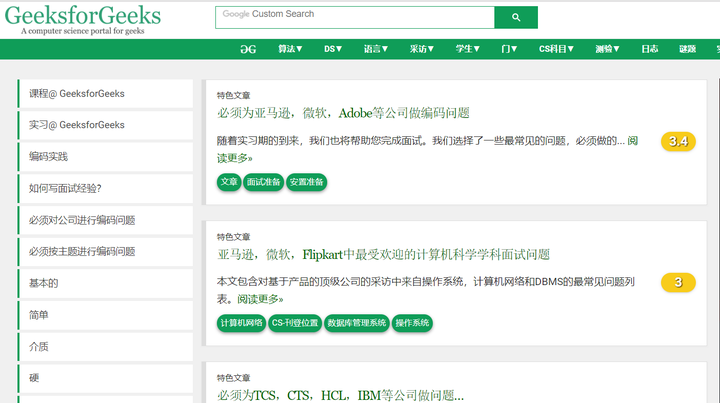The height and width of the screenshot is (403, 720).
Task: Click the 数据库管理系统 tag
Action: coord(356,323)
